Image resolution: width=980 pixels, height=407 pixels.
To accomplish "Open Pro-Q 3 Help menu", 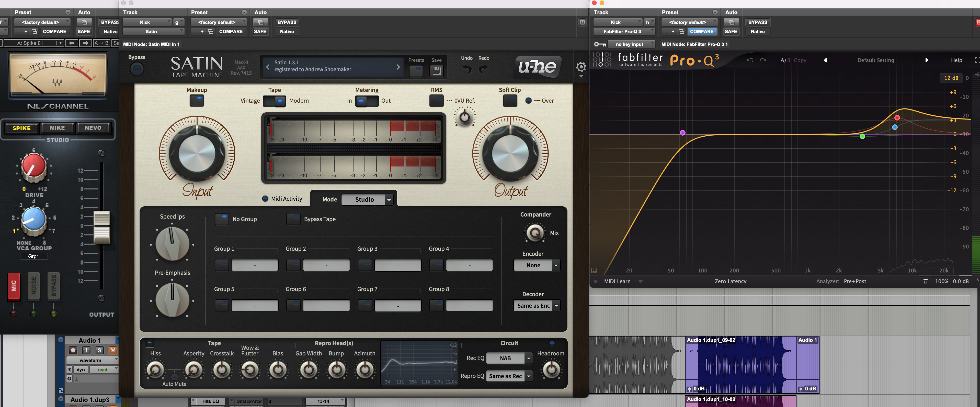I will pos(956,60).
